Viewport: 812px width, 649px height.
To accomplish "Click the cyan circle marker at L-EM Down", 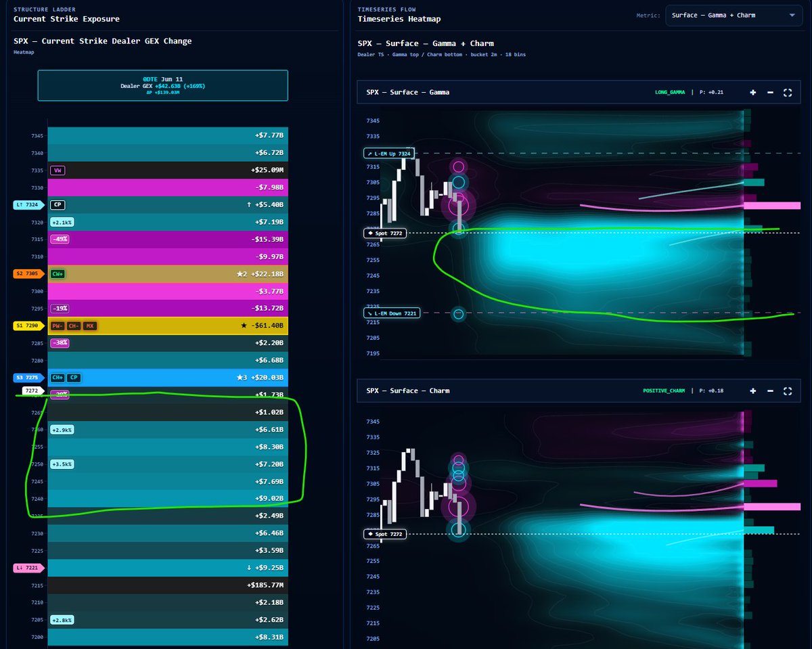I will point(458,314).
